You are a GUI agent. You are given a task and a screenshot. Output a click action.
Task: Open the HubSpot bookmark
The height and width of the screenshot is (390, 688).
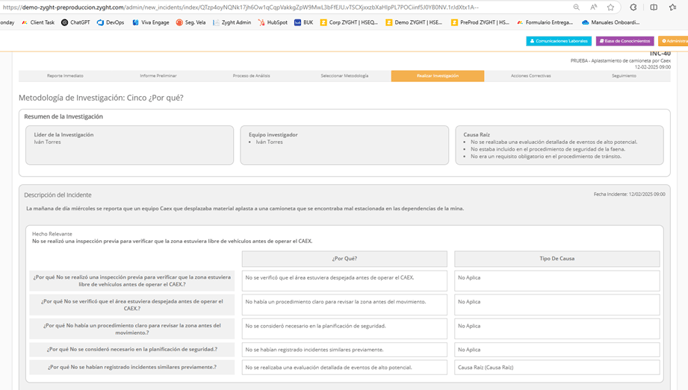[x=272, y=22]
